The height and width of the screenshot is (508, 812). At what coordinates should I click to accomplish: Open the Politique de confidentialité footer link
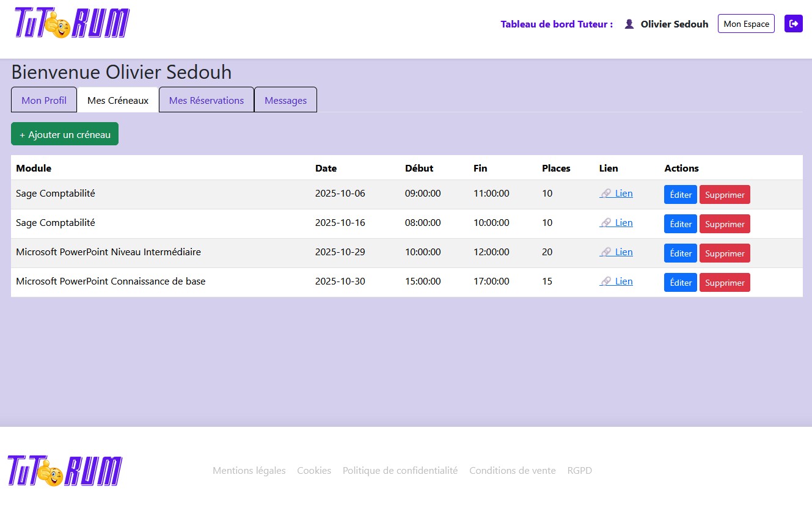(400, 471)
